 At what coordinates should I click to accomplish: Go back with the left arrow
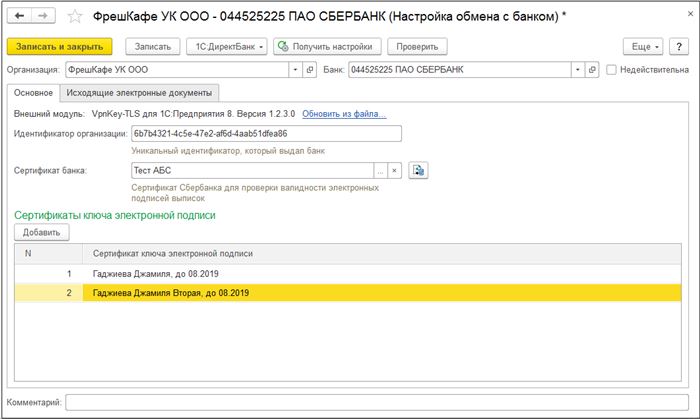pos(20,16)
